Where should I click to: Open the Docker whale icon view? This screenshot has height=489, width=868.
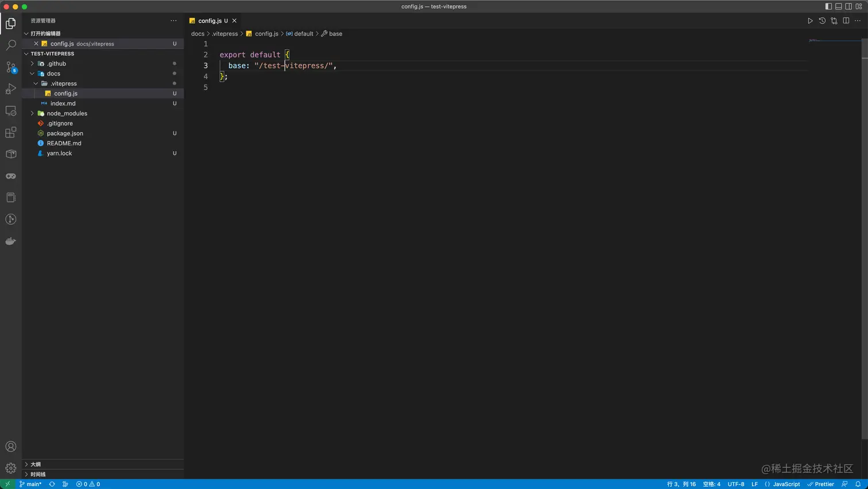[10, 241]
